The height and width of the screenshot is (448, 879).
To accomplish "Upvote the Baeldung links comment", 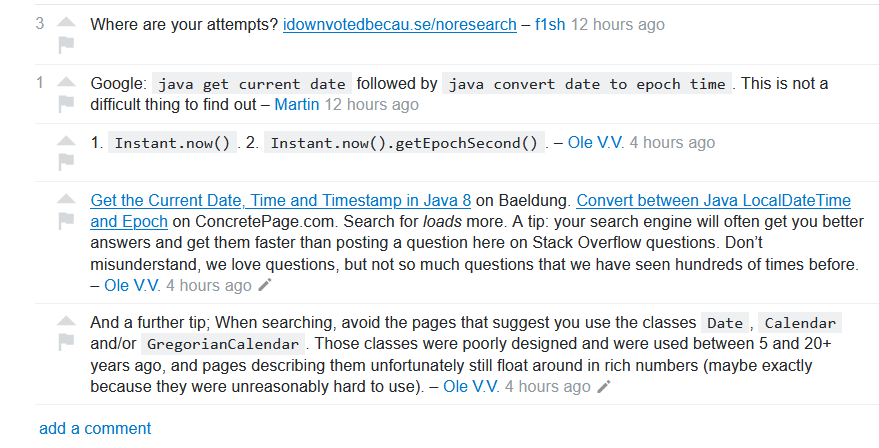I will [x=66, y=198].
